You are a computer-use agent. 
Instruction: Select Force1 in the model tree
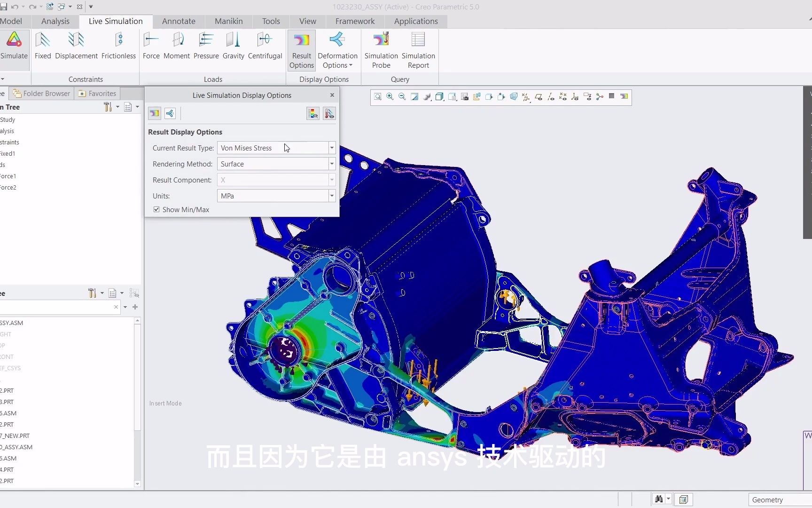point(8,176)
